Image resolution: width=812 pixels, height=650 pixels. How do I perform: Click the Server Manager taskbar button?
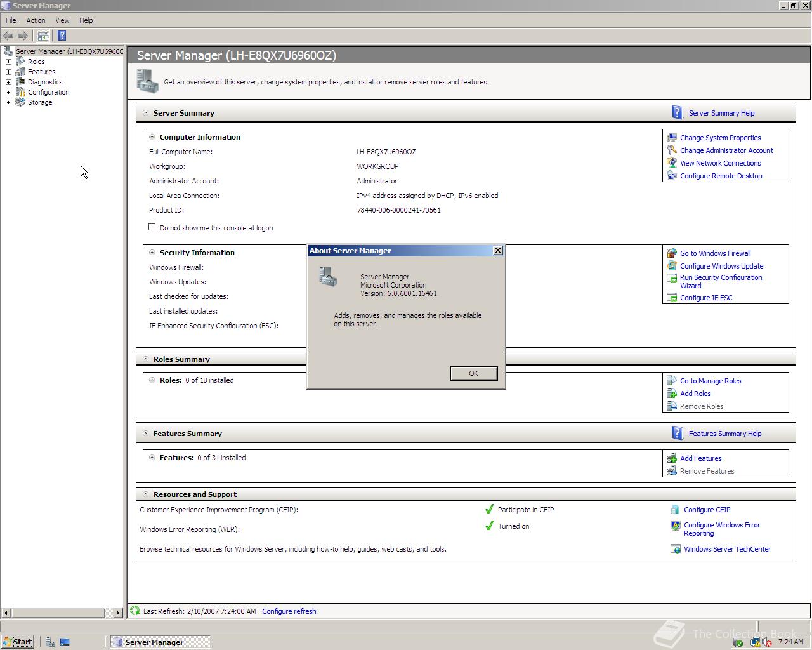point(160,642)
